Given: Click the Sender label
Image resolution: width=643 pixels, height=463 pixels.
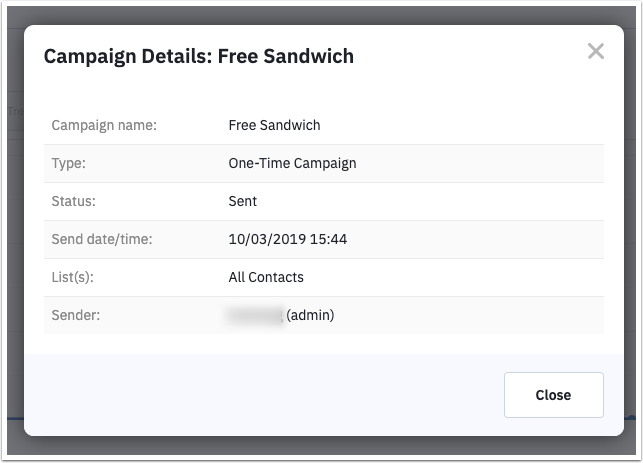Looking at the screenshot, I should (76, 315).
